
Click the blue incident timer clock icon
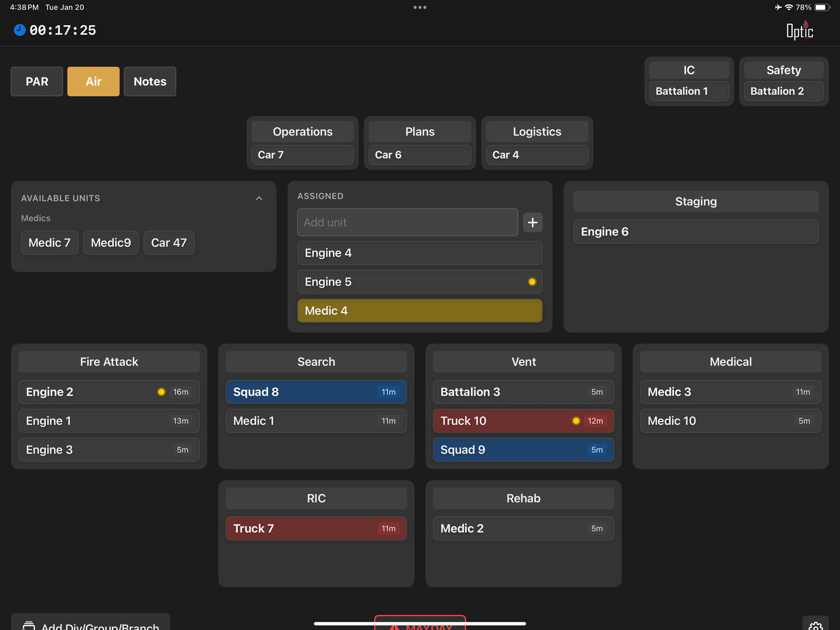click(x=19, y=30)
